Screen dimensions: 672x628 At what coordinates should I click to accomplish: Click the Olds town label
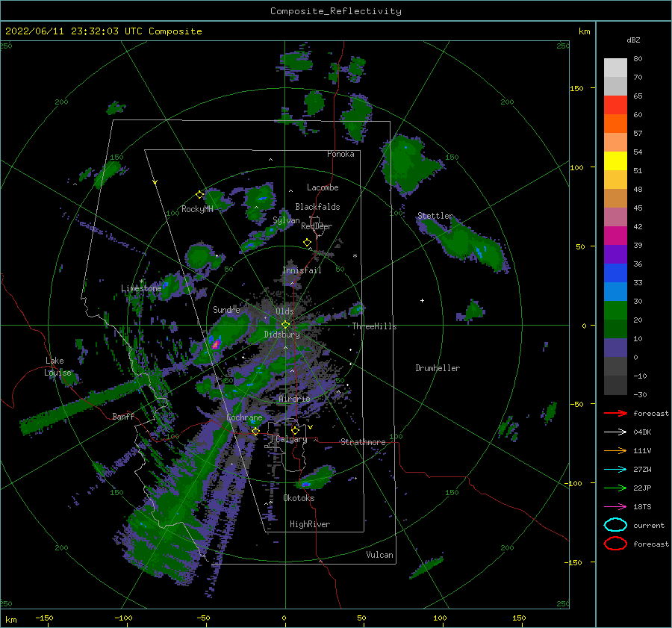(x=284, y=311)
